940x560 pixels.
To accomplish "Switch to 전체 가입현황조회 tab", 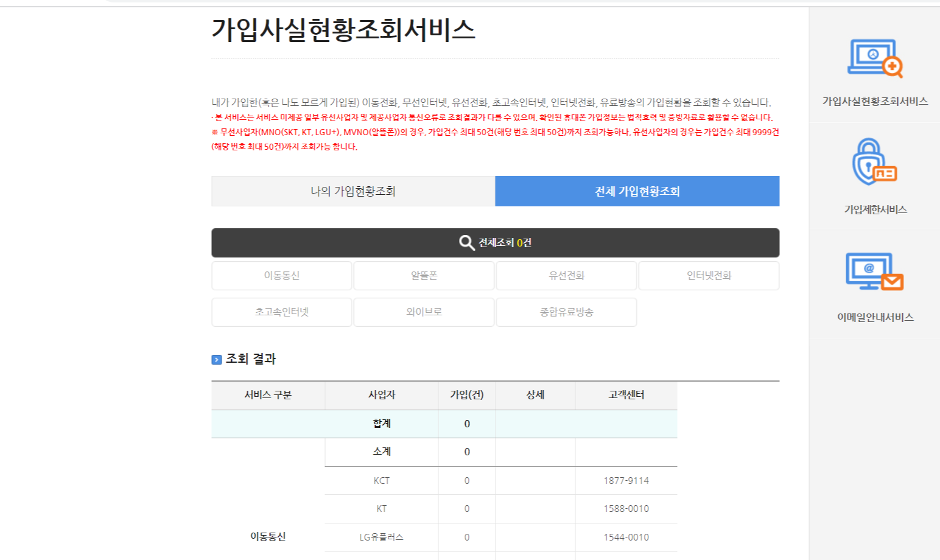I will [637, 191].
